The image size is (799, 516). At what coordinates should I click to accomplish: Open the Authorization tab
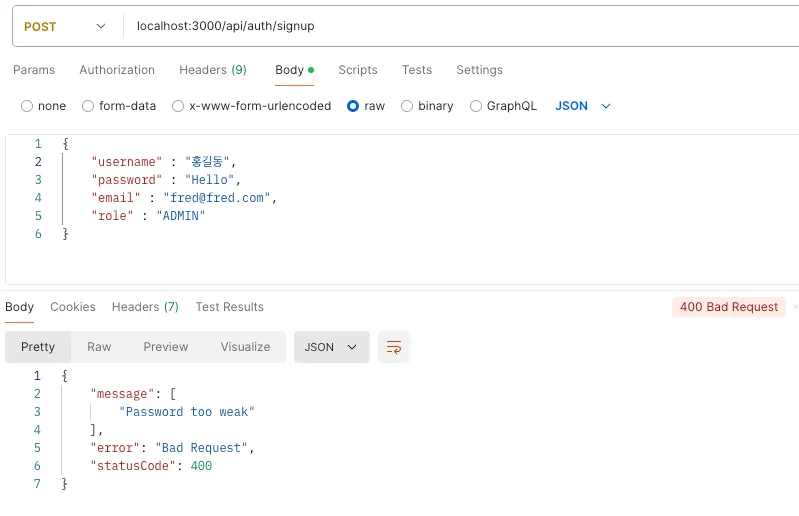tap(117, 70)
